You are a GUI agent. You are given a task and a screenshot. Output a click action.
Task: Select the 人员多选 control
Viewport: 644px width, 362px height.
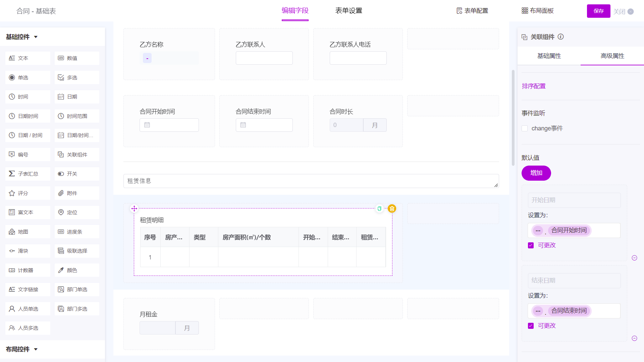click(x=28, y=328)
